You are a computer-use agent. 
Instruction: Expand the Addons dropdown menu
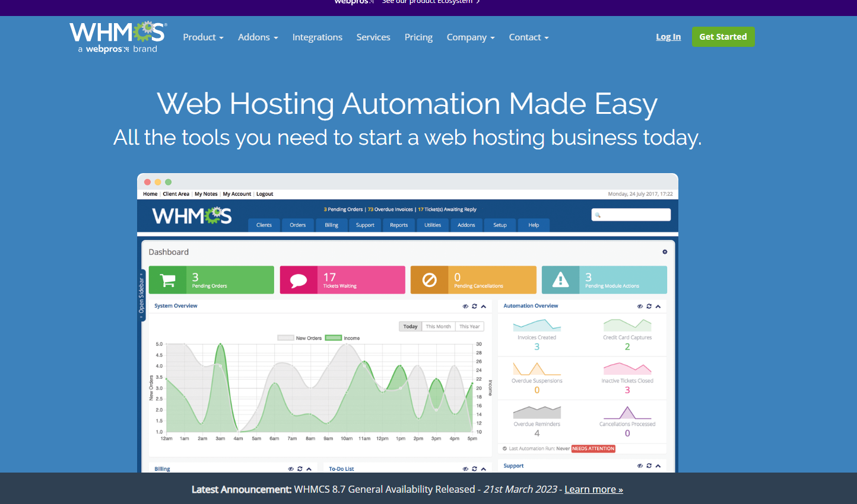pyautogui.click(x=258, y=37)
